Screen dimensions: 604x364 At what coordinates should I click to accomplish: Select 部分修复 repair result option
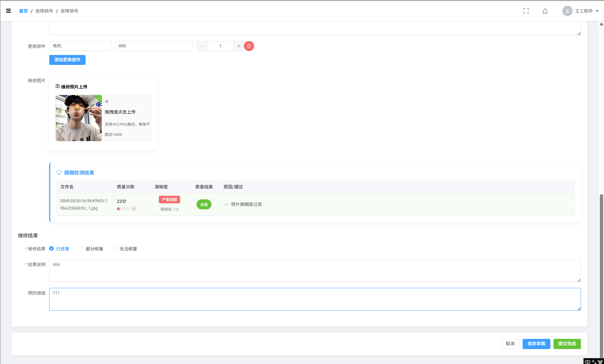81,249
